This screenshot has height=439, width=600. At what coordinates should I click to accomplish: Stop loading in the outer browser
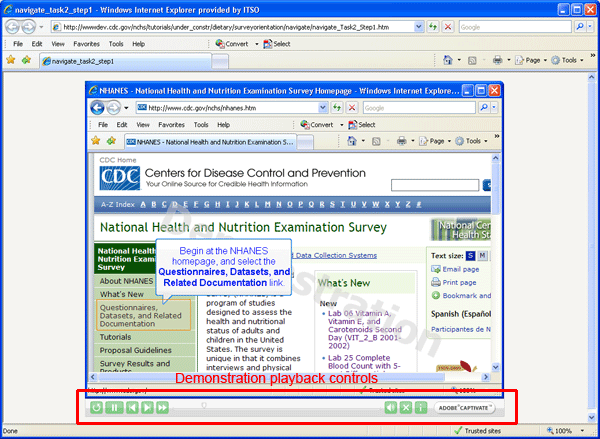coord(448,27)
